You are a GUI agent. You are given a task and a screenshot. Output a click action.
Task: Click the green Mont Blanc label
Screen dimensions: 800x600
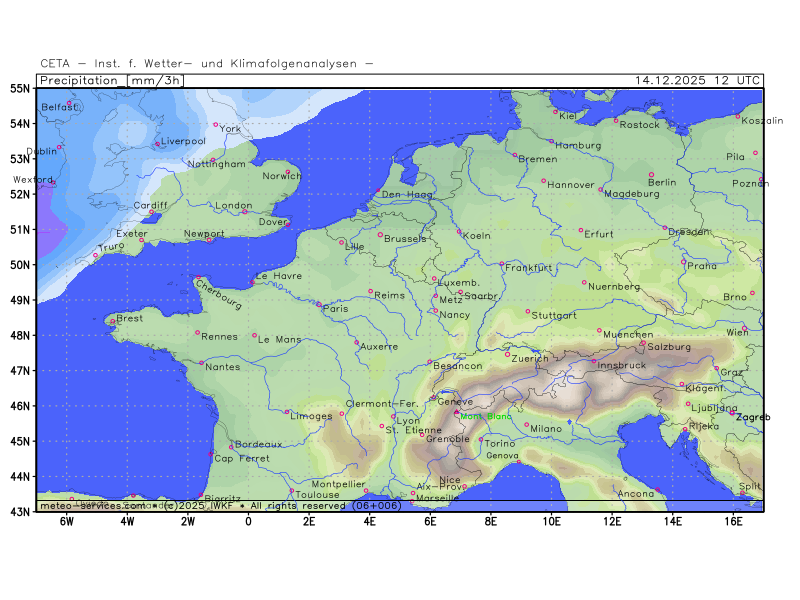[486, 416]
